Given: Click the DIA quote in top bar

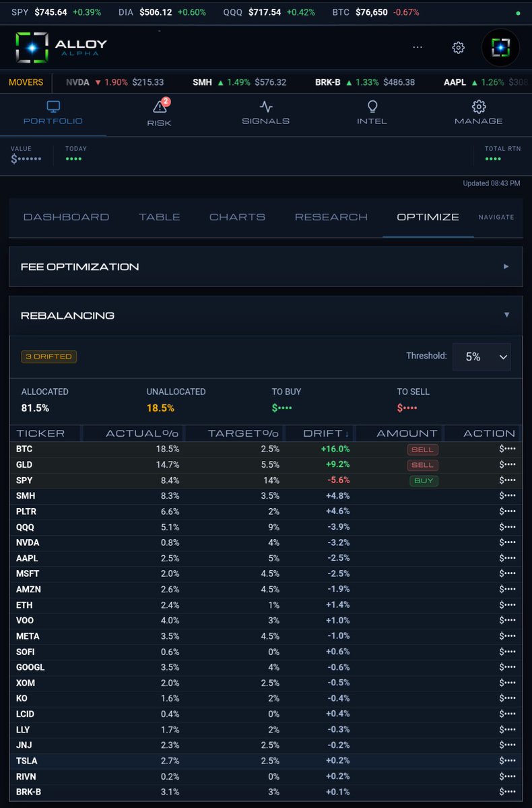Looking at the screenshot, I should point(162,12).
